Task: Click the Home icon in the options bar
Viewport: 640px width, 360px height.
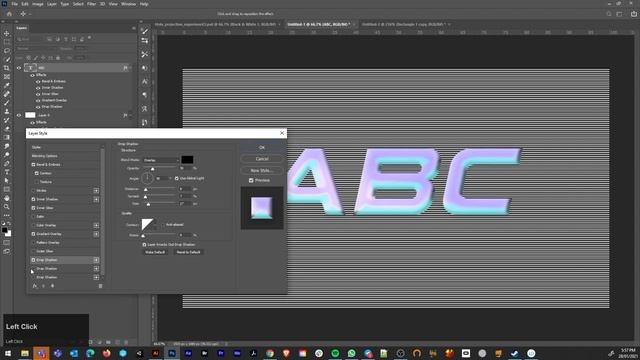Action: coord(9,14)
